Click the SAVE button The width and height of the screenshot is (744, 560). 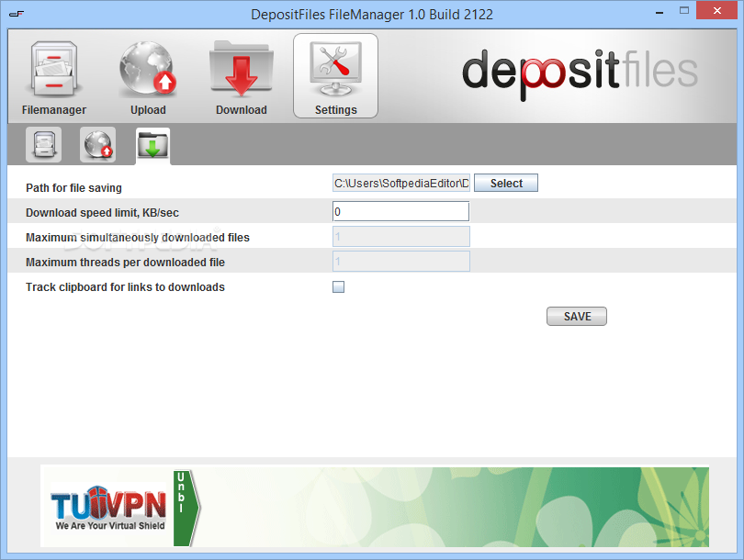coord(577,317)
